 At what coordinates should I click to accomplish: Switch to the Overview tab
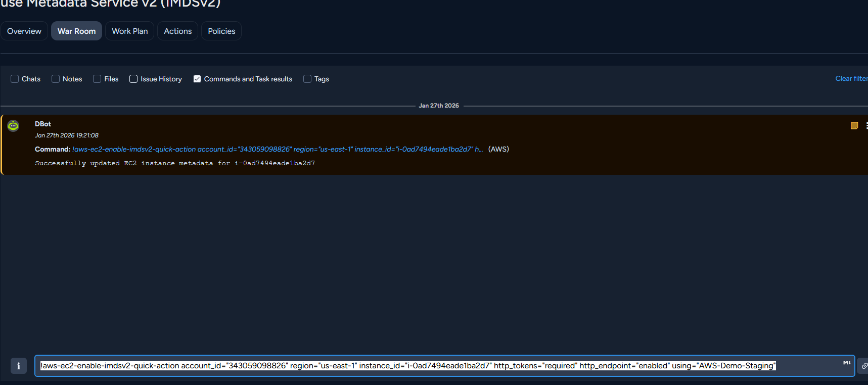[24, 31]
